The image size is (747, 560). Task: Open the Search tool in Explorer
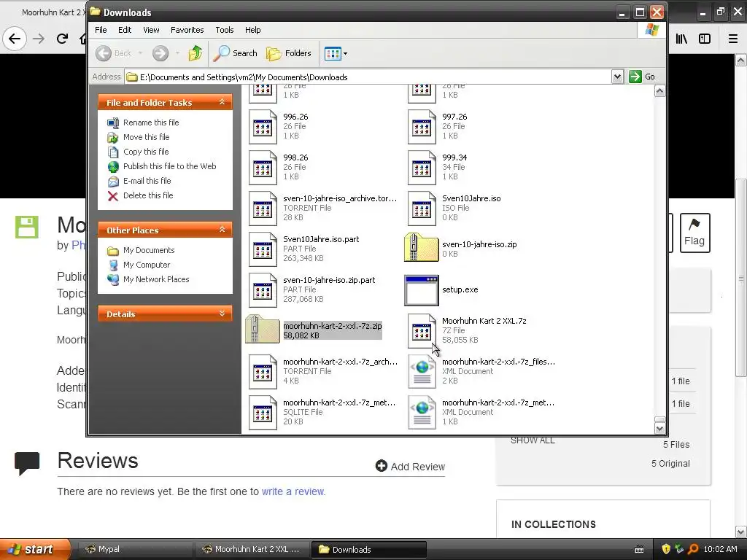(x=235, y=53)
